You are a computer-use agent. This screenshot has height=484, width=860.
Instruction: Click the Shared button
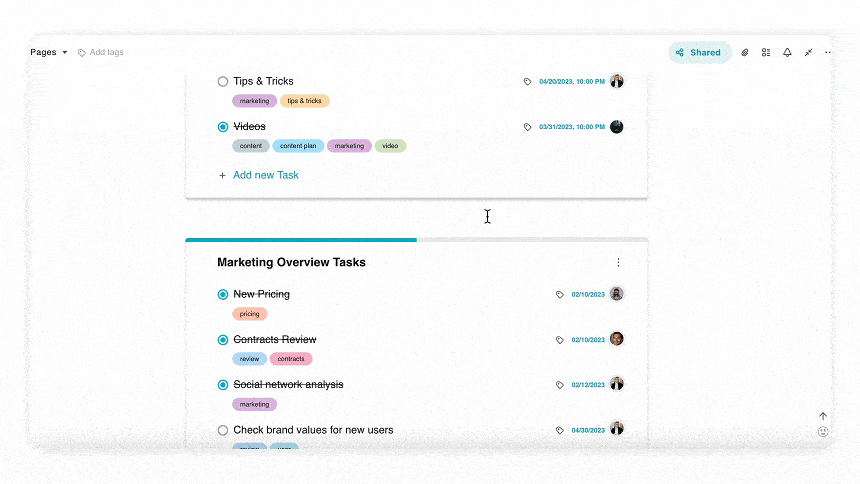(700, 53)
